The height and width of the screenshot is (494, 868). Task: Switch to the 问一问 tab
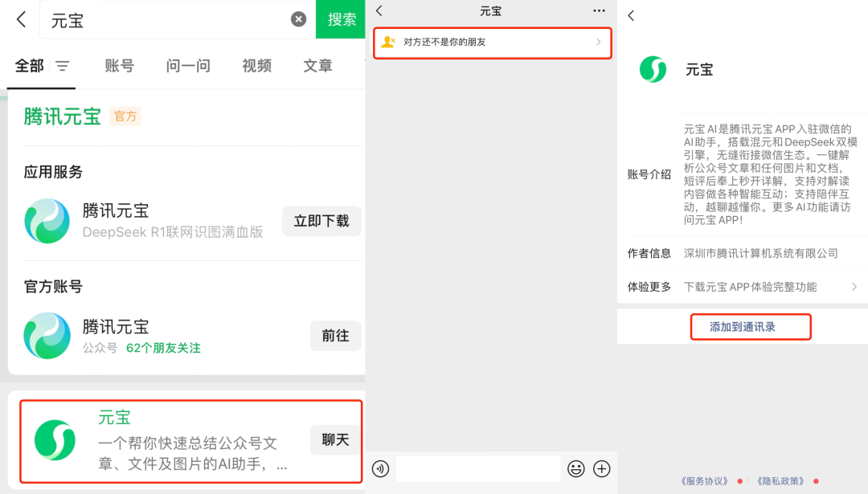tap(188, 66)
